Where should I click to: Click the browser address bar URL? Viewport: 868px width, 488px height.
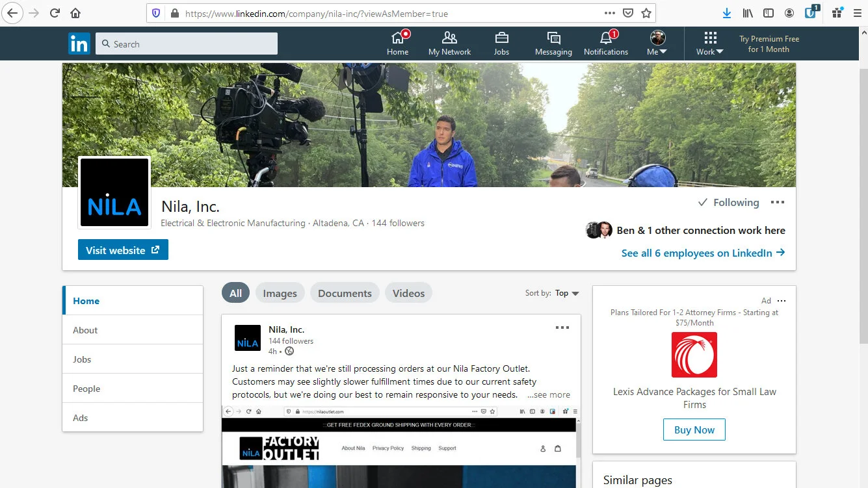317,13
